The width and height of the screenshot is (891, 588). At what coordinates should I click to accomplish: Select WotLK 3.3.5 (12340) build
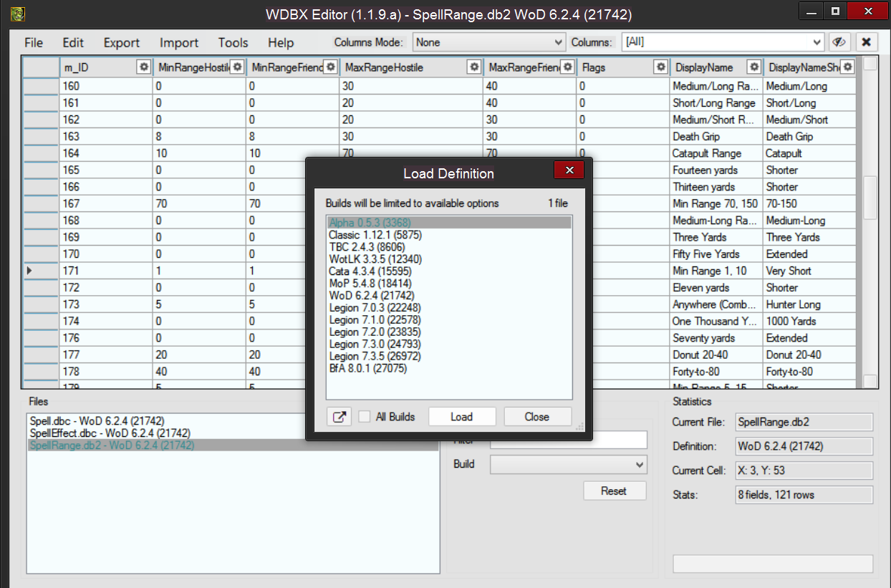449,259
